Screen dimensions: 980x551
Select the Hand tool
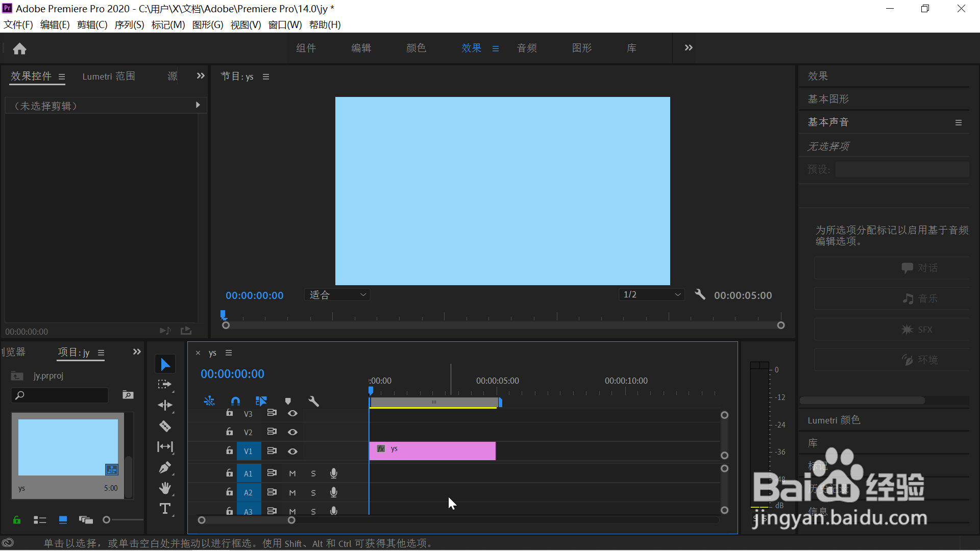[x=165, y=488]
